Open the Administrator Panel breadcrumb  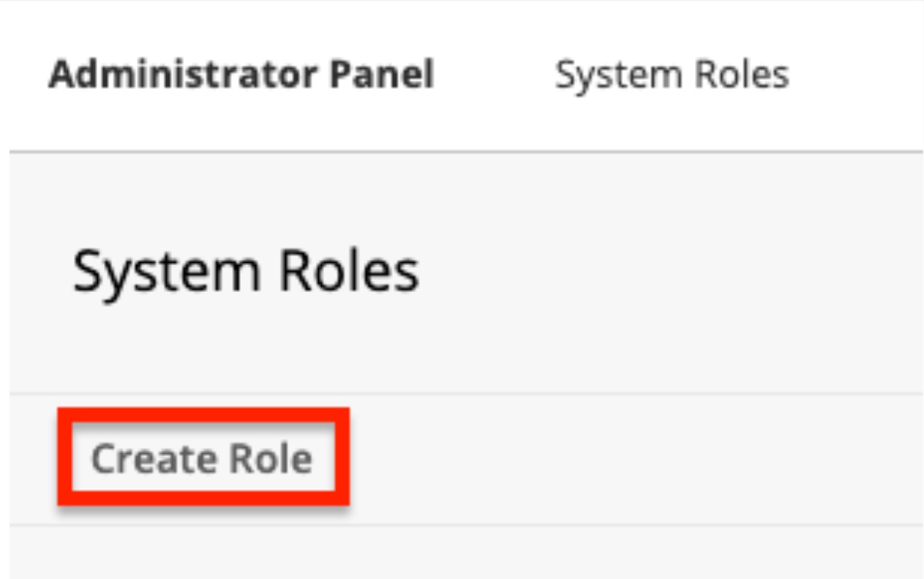(x=241, y=75)
